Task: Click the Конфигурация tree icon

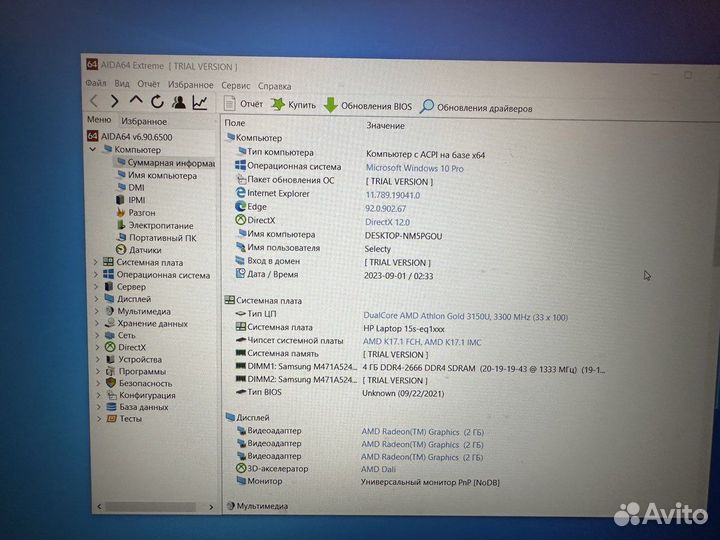Action: pyautogui.click(x=111, y=395)
